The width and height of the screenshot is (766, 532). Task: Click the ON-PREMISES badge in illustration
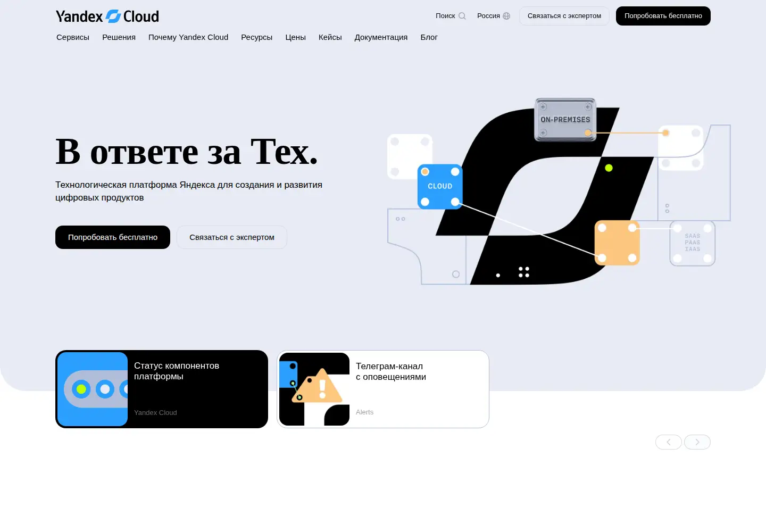pos(565,120)
